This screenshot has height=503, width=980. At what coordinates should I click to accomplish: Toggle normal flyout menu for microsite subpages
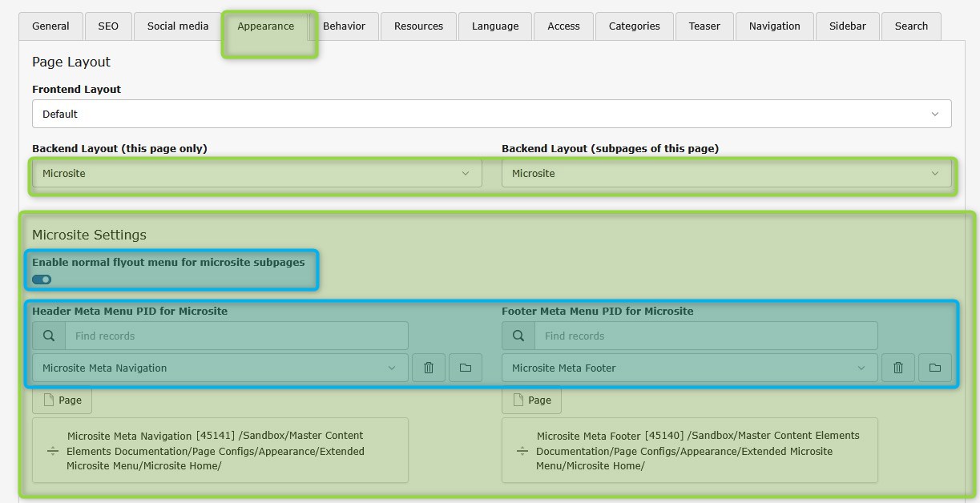[42, 280]
